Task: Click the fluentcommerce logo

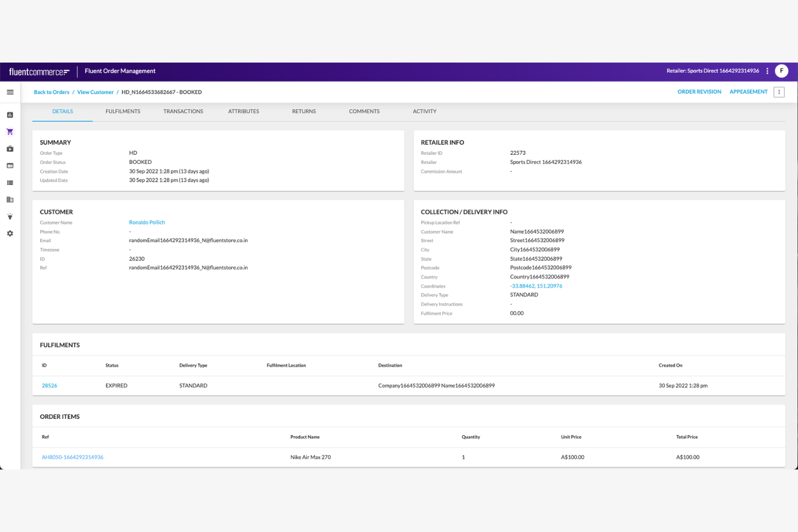Action: [39, 72]
